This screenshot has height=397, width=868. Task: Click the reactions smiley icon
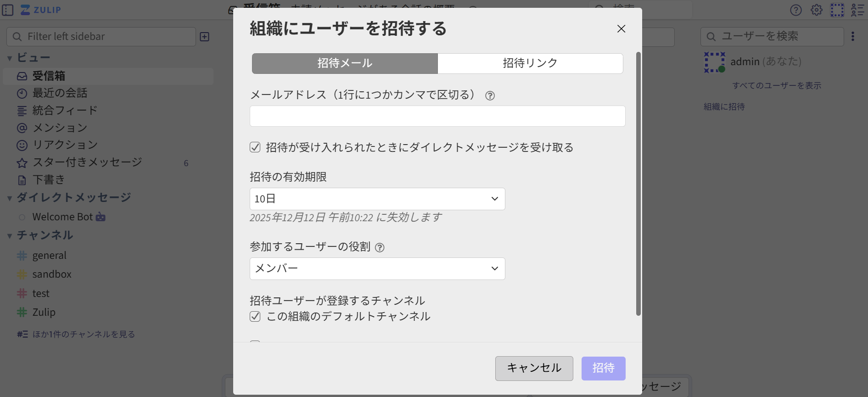pos(22,145)
